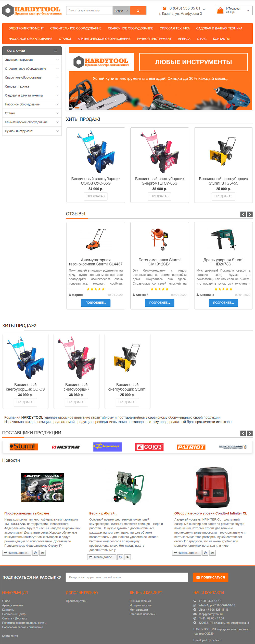
Task: Click the banner slider indicator dot
Action: [77, 108]
